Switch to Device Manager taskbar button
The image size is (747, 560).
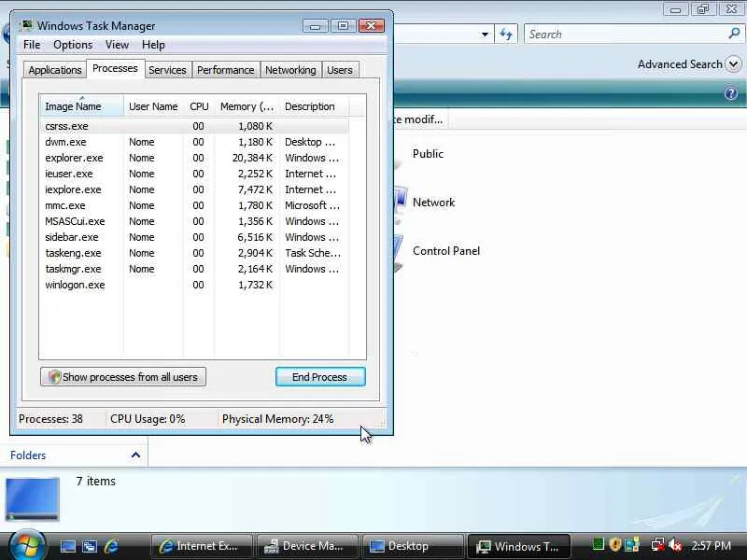pyautogui.click(x=308, y=546)
